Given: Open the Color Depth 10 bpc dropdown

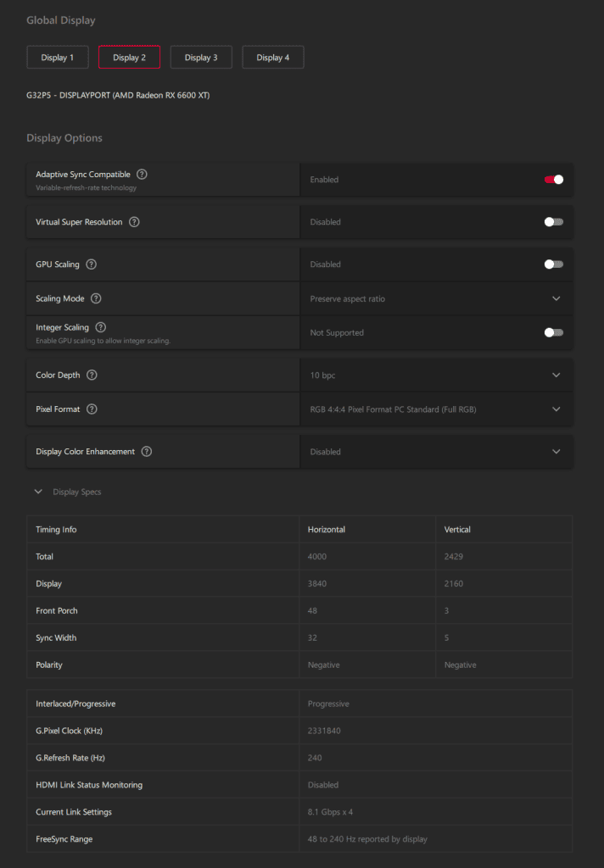Looking at the screenshot, I should pos(556,375).
